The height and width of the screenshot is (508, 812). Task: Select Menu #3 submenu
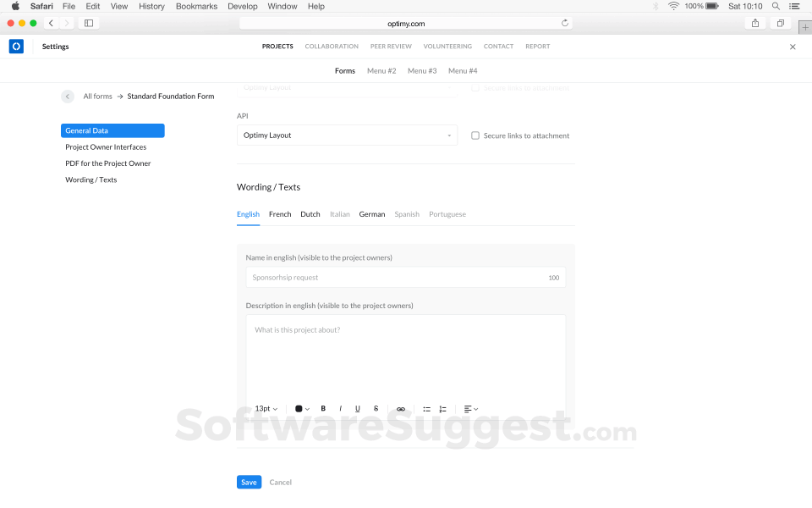pyautogui.click(x=422, y=70)
